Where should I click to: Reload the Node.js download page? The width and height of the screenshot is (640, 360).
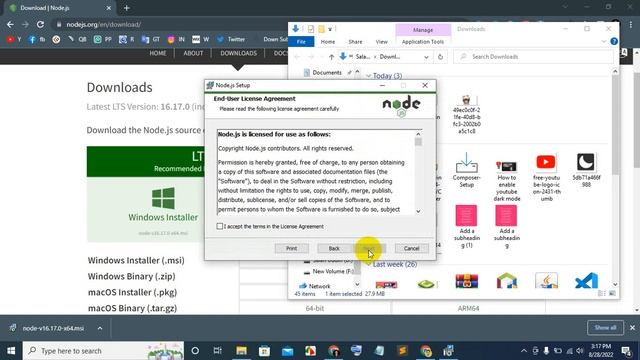(40, 24)
